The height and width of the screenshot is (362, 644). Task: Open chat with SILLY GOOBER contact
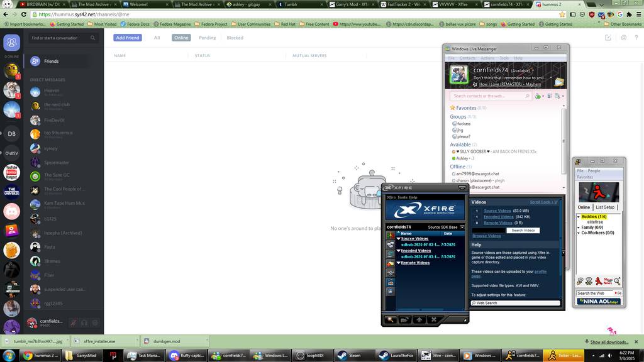tap(494, 151)
